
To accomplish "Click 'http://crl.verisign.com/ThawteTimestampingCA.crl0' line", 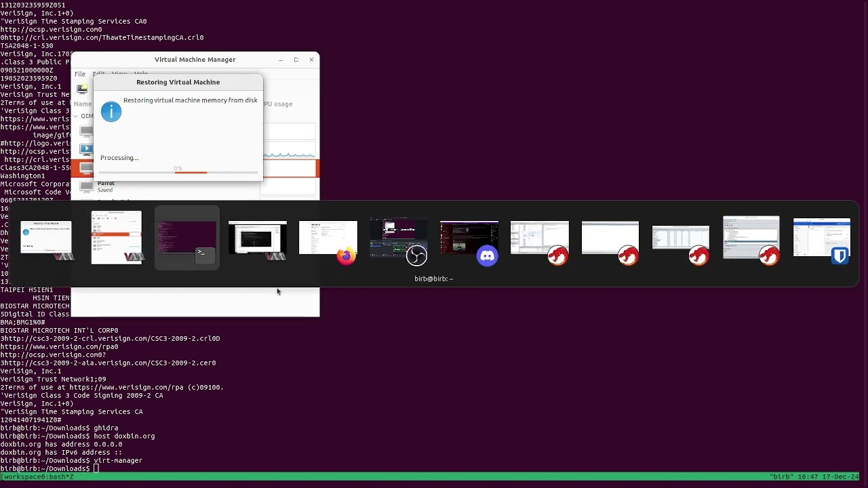I will coord(102,38).
